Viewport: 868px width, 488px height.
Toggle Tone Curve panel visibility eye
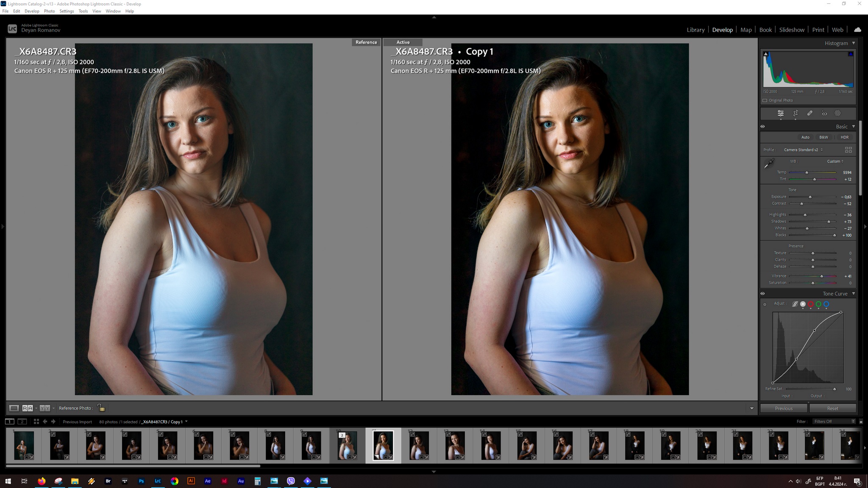762,294
